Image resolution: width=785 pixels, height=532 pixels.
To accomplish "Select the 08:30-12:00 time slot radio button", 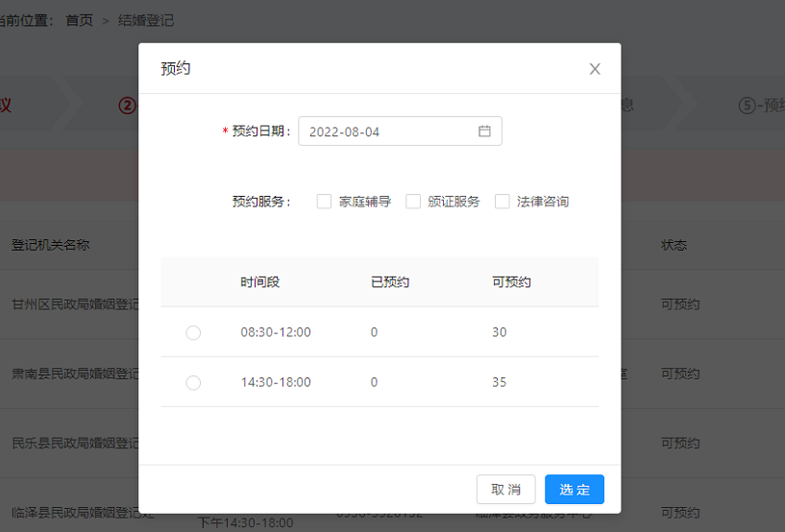I will 193,332.
